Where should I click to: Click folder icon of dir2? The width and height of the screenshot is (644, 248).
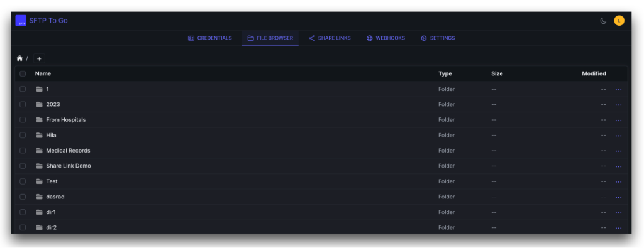(x=40, y=227)
